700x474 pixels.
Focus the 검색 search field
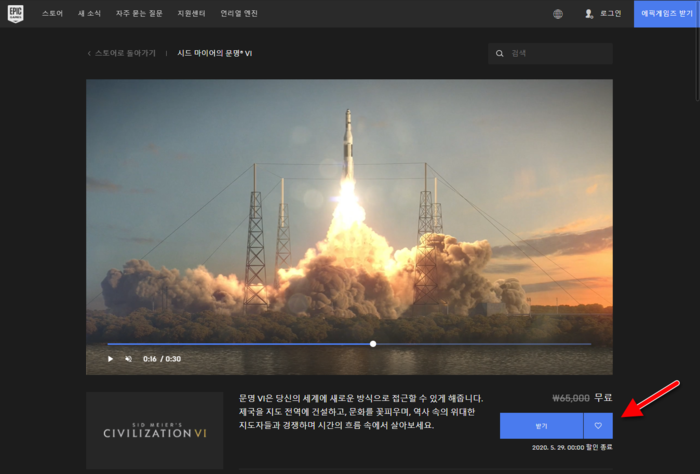point(550,54)
